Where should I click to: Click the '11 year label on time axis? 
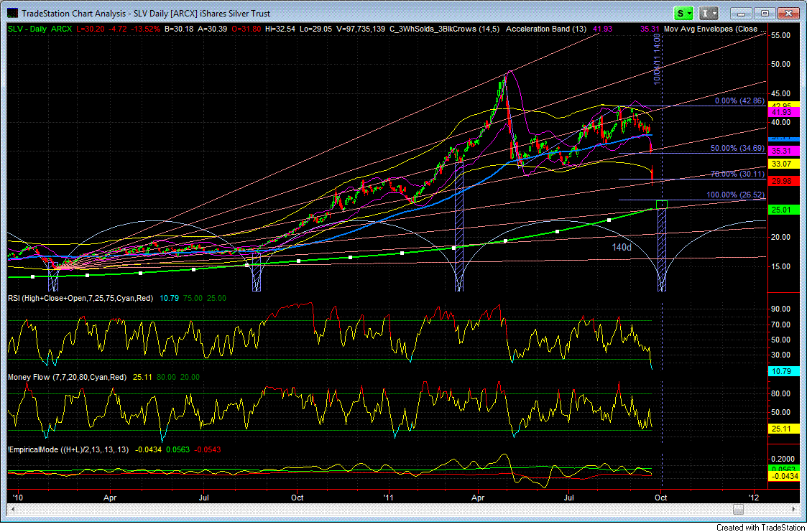389,498
